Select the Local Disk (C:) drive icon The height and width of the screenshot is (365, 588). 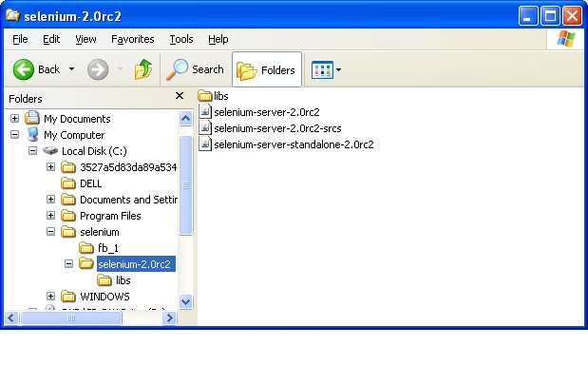pyautogui.click(x=50, y=151)
